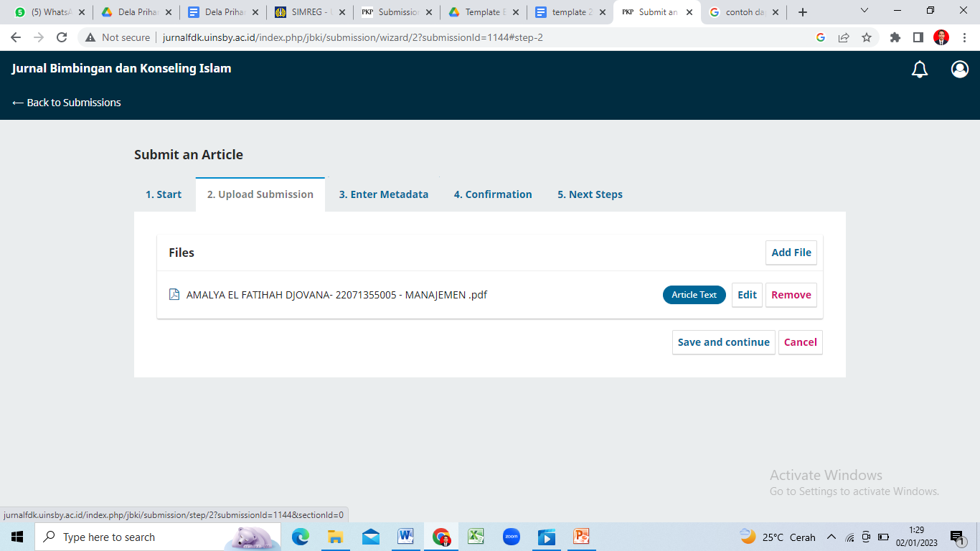The image size is (980, 551).
Task: Click the Windows taskbar search box
Action: pos(129,537)
